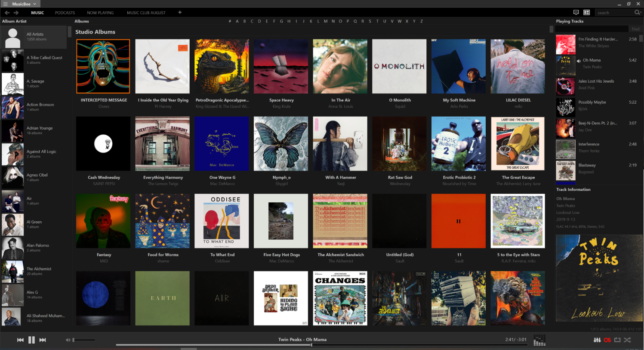Open the NOW PLAYING tab

(x=100, y=13)
